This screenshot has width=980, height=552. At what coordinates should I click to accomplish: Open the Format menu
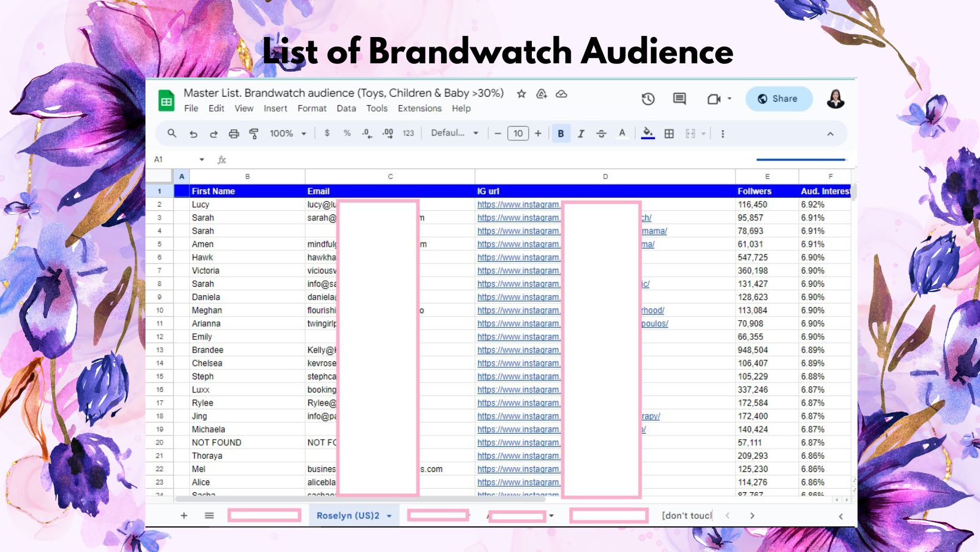coord(312,109)
